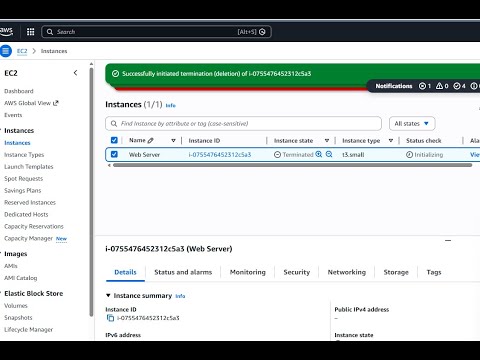Screen dimensions: 480x360
Task: Click the success notifications counter showing 4
Action: tap(459, 86)
